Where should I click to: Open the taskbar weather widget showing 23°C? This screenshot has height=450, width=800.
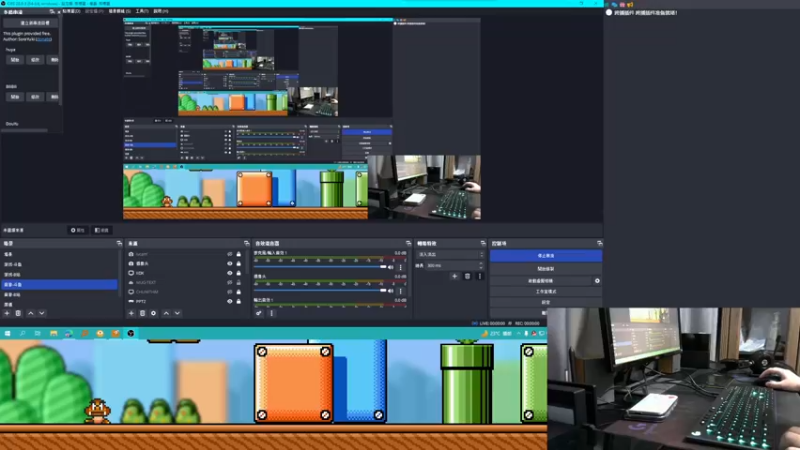(497, 333)
